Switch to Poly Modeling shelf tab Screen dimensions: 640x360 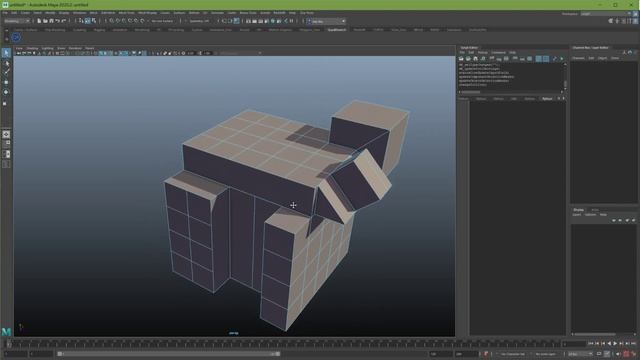55,30
